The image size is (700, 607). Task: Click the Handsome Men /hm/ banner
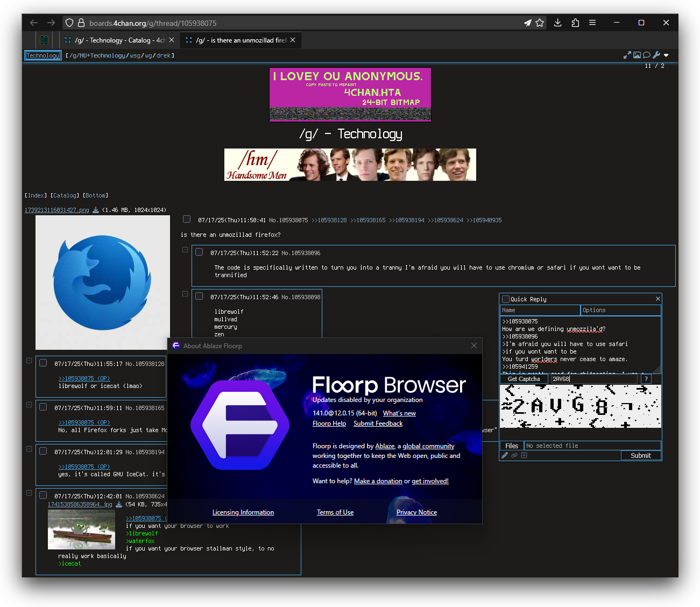350,165
